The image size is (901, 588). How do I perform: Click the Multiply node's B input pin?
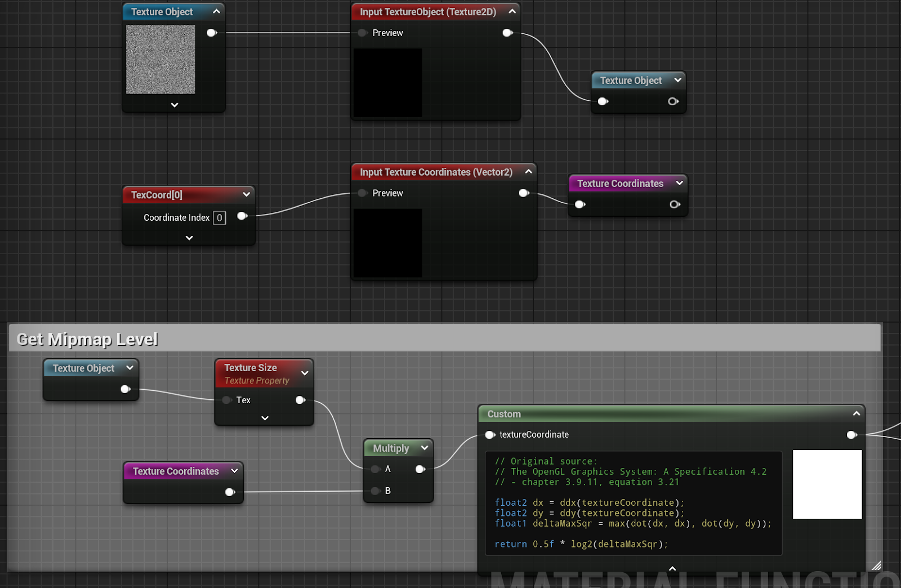pos(376,491)
